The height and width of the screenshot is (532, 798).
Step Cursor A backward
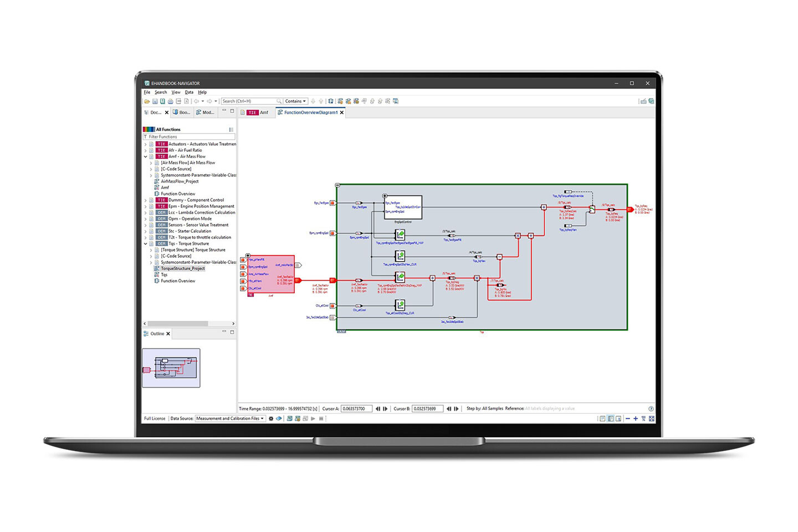(378, 409)
